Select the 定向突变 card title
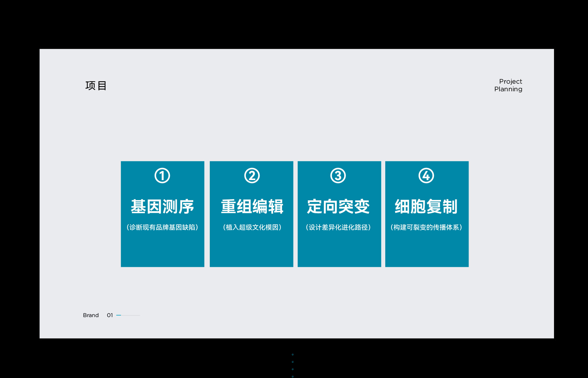This screenshot has height=378, width=588. tap(338, 206)
